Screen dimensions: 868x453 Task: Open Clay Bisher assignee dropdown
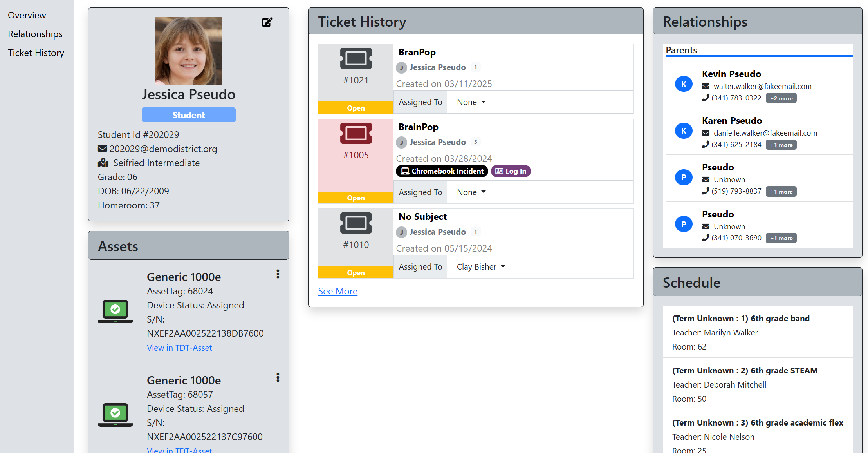[481, 267]
